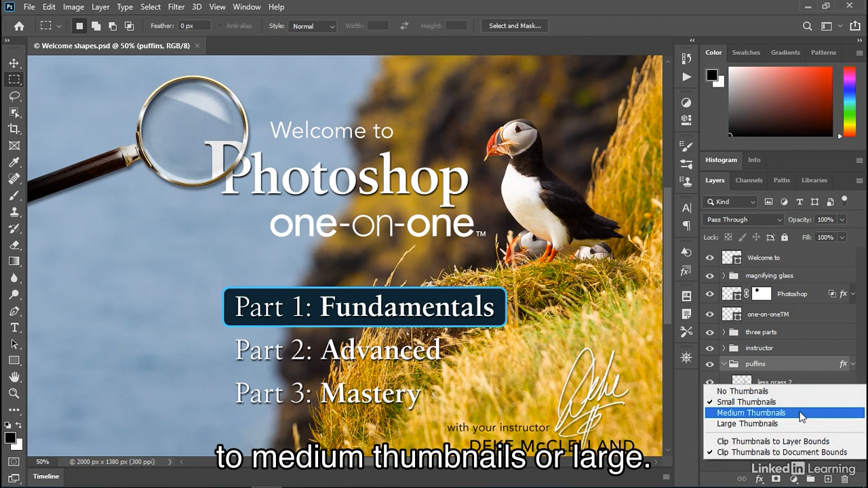The width and height of the screenshot is (868, 488).
Task: Select the History Brush tool
Action: [x=14, y=228]
